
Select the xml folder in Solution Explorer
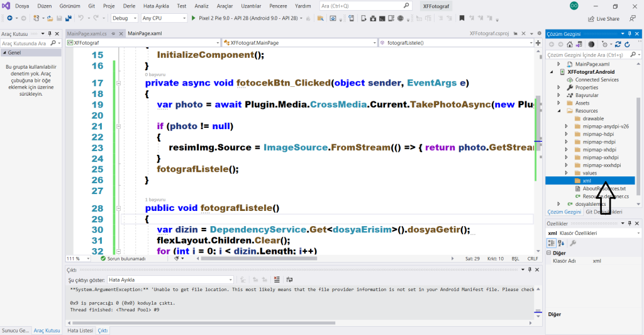[586, 181]
